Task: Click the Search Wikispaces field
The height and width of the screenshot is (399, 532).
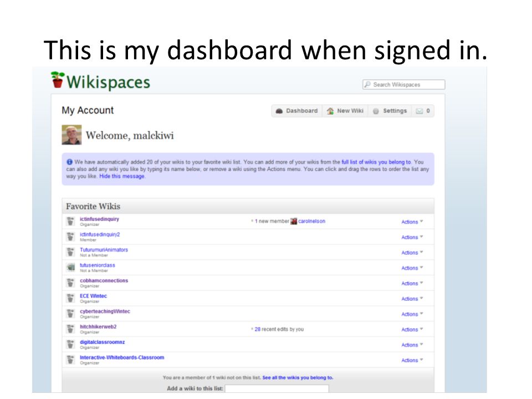Action: 404,84
